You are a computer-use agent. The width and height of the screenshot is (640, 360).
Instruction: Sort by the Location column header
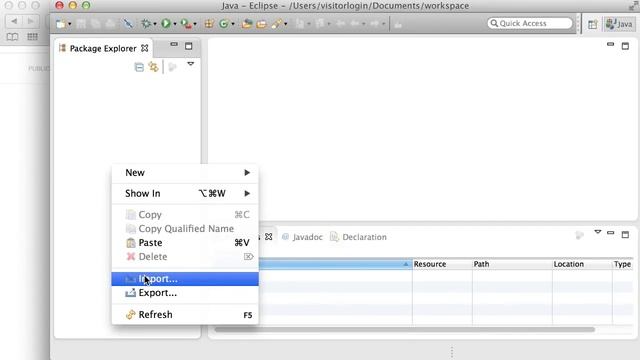(582, 264)
